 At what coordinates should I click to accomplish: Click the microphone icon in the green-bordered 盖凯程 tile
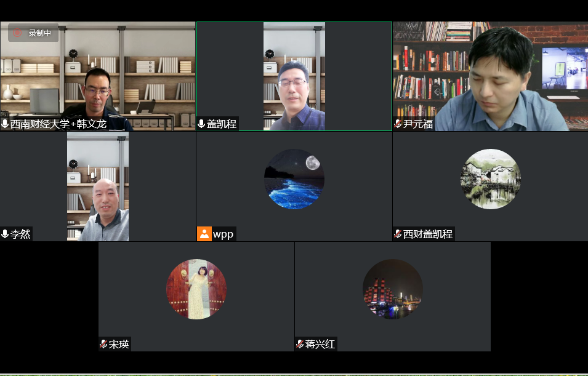click(x=201, y=124)
